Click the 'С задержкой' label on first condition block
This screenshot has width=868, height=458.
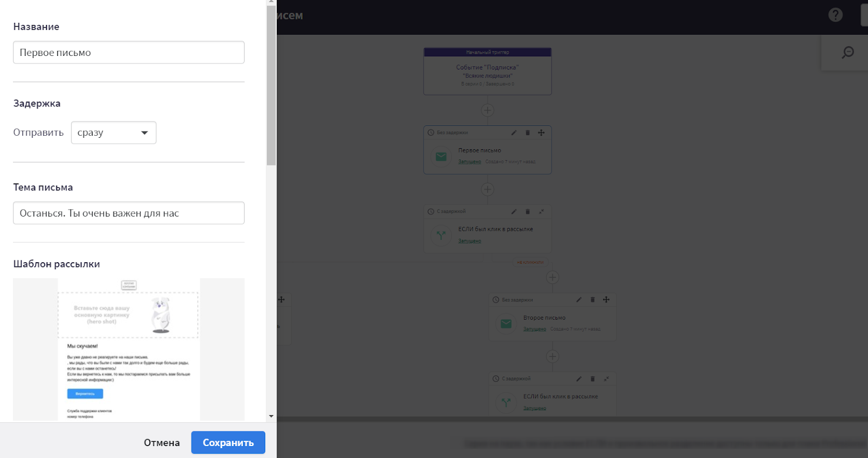[451, 212]
